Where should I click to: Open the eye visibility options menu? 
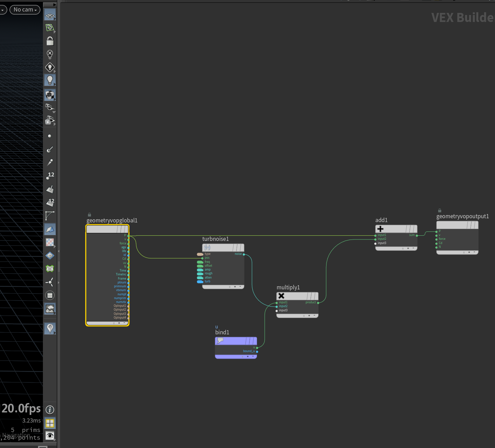coord(50,435)
